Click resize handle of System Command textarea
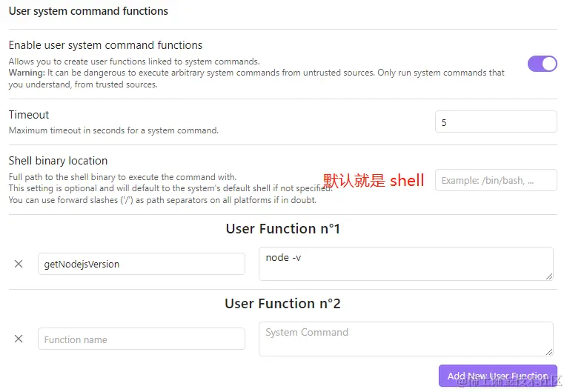This screenshot has height=392, width=567. [x=549, y=352]
